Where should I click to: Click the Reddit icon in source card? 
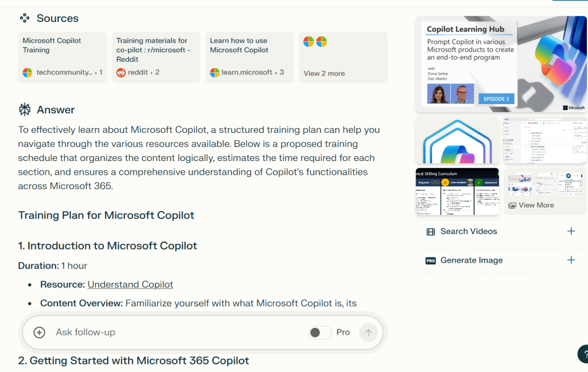pyautogui.click(x=121, y=72)
